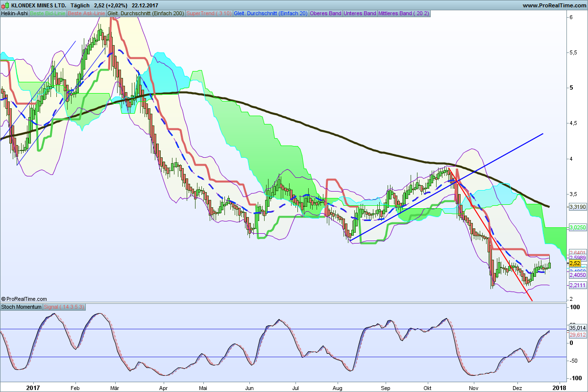The height and width of the screenshot is (392, 588).
Task: Open Gleit. Durchschnitt (Einfach 20) label
Action: click(271, 13)
